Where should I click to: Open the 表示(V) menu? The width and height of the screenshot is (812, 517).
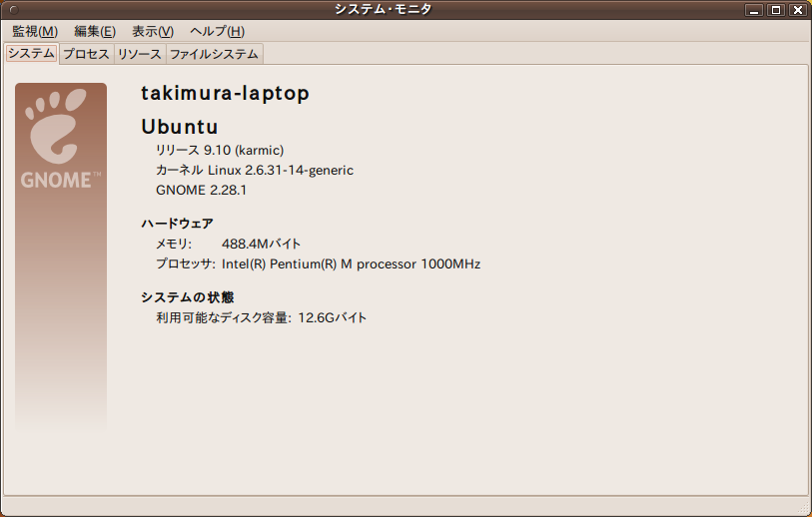point(153,32)
